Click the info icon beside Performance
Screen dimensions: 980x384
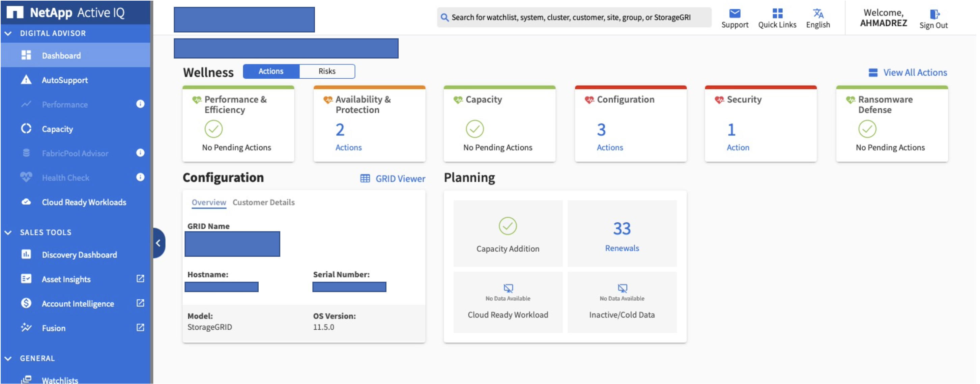(x=140, y=104)
